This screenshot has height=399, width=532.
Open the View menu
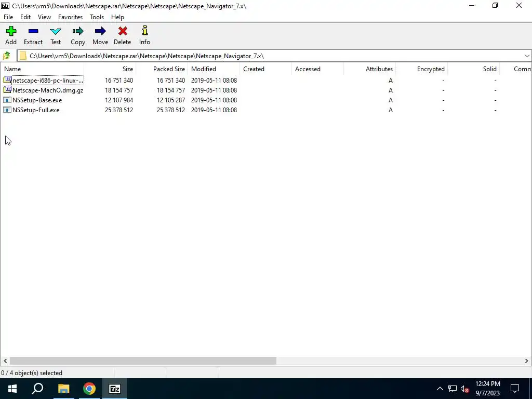pos(45,17)
